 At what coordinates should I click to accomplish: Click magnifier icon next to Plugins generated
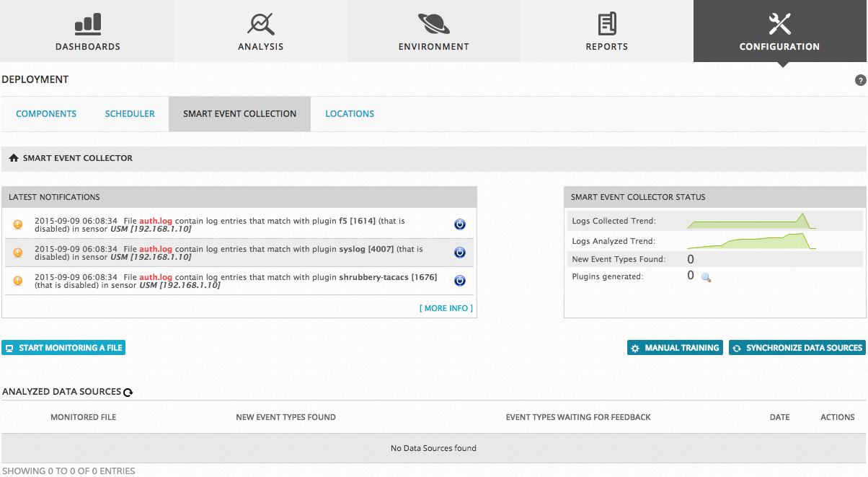click(x=706, y=277)
